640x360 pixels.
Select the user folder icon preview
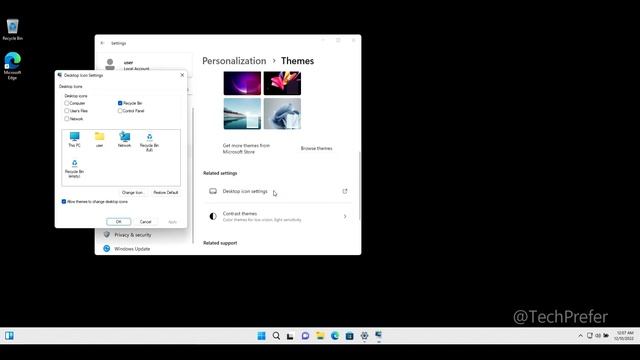(x=100, y=139)
